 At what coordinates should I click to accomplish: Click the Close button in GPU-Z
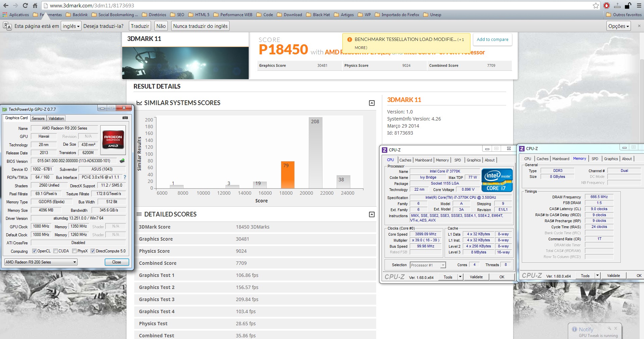point(116,262)
